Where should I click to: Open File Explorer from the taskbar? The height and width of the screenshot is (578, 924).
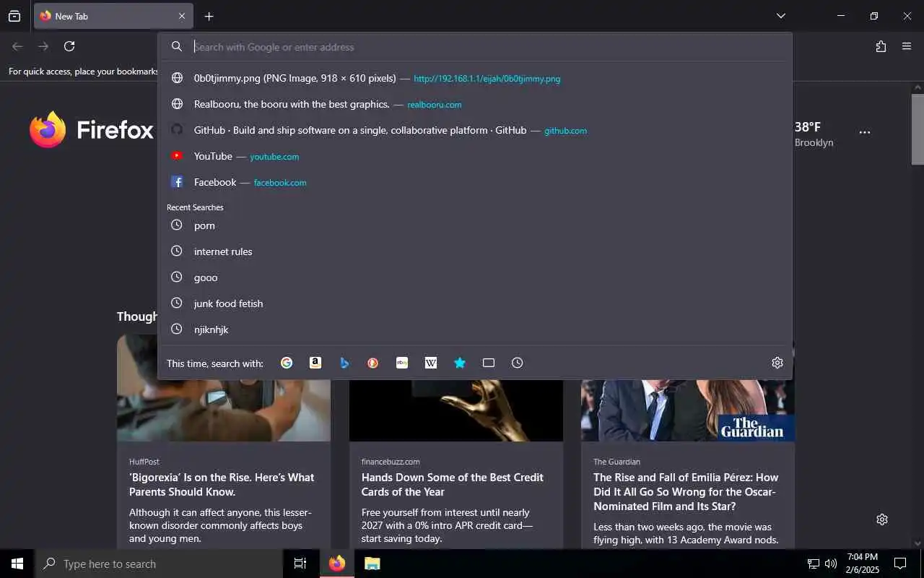372,564
